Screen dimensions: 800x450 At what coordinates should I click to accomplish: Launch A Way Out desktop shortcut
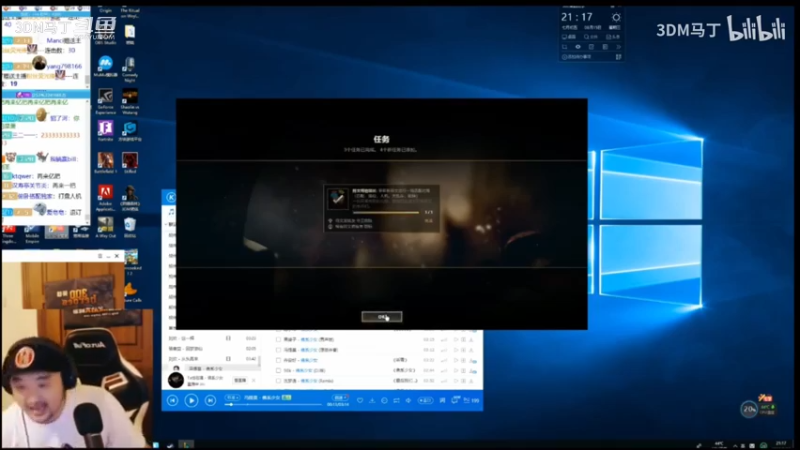pos(105,227)
